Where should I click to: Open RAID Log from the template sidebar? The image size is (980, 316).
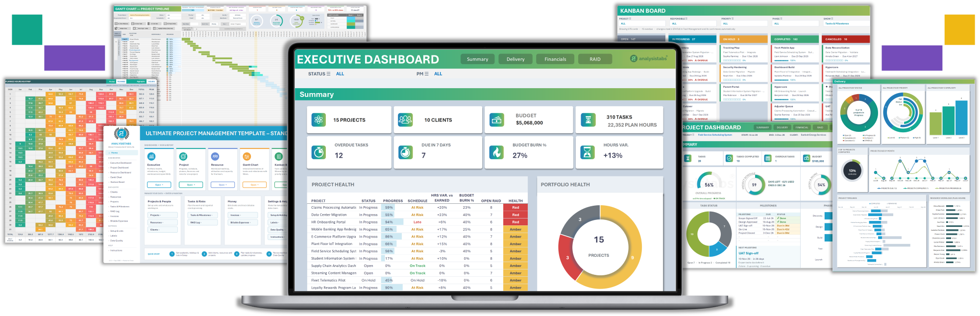click(x=115, y=211)
